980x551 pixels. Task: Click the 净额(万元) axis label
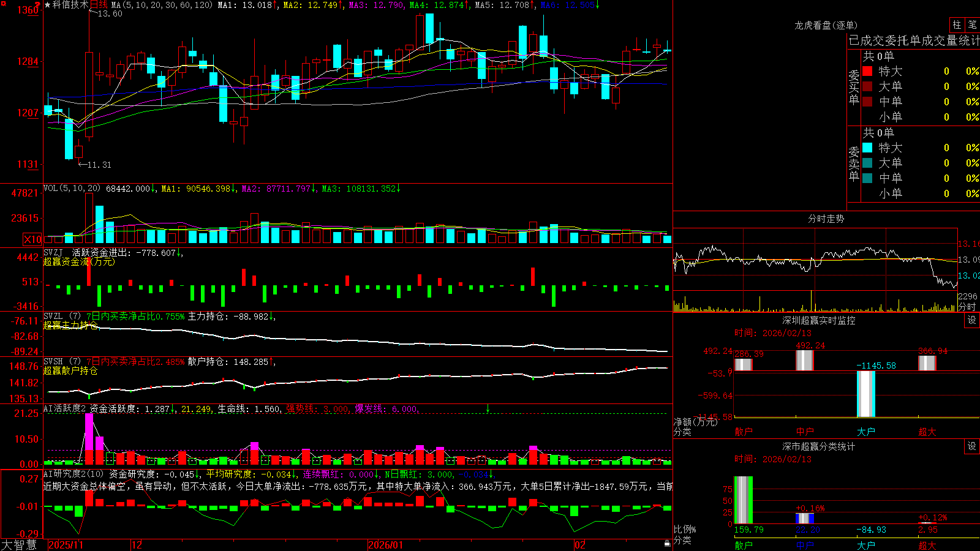coord(695,422)
